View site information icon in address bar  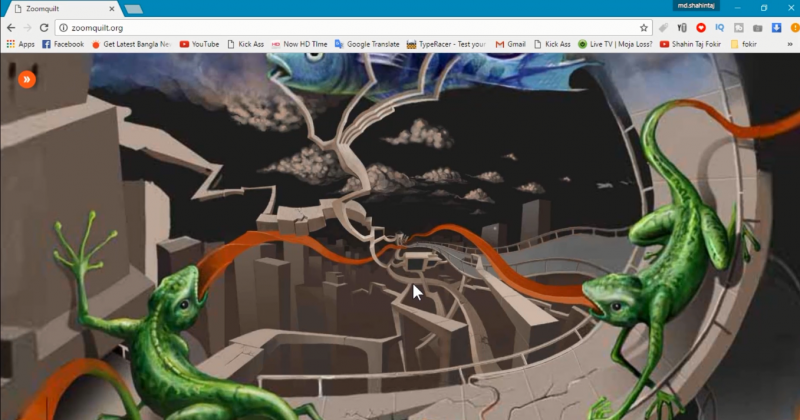click(63, 28)
